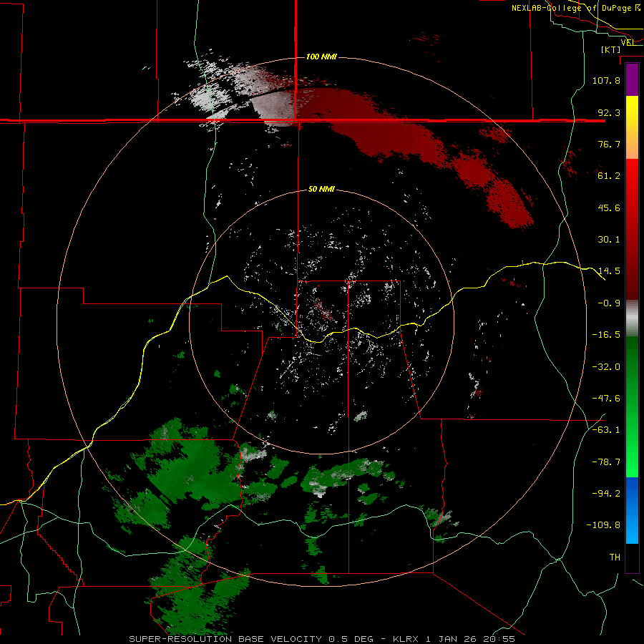Image resolution: width=644 pixels, height=644 pixels.
Task: Click the TH label at scale bottom
Action: pos(615,557)
